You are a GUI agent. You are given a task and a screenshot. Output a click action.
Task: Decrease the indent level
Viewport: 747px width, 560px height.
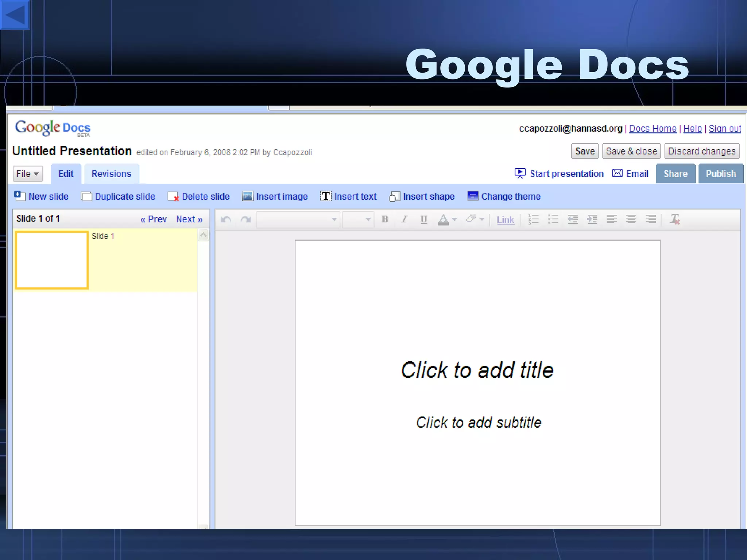573,219
